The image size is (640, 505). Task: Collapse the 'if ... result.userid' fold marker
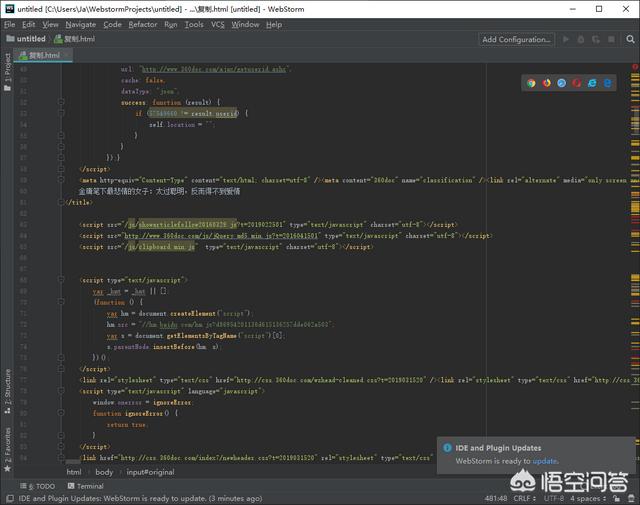pyautogui.click(x=61, y=113)
